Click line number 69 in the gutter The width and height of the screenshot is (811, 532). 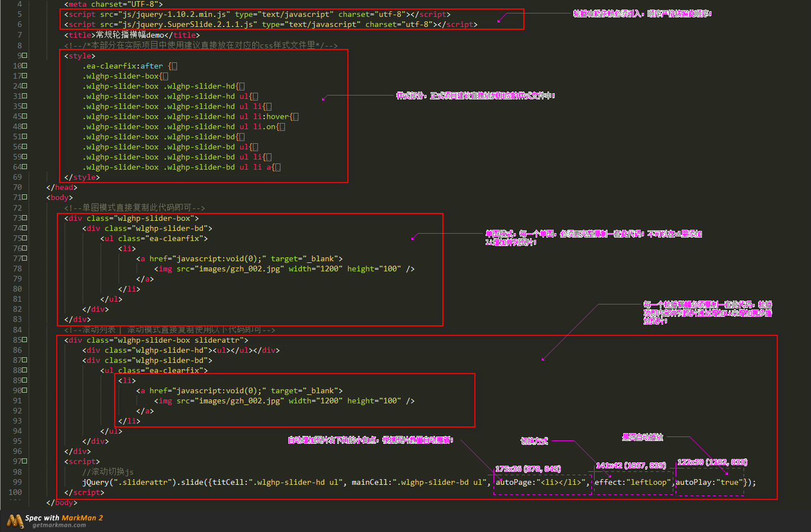point(17,177)
